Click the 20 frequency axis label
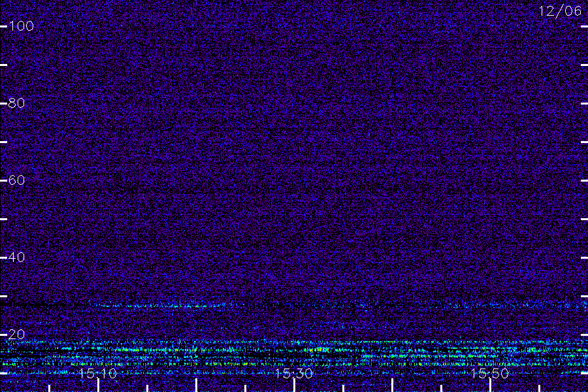 coord(16,335)
